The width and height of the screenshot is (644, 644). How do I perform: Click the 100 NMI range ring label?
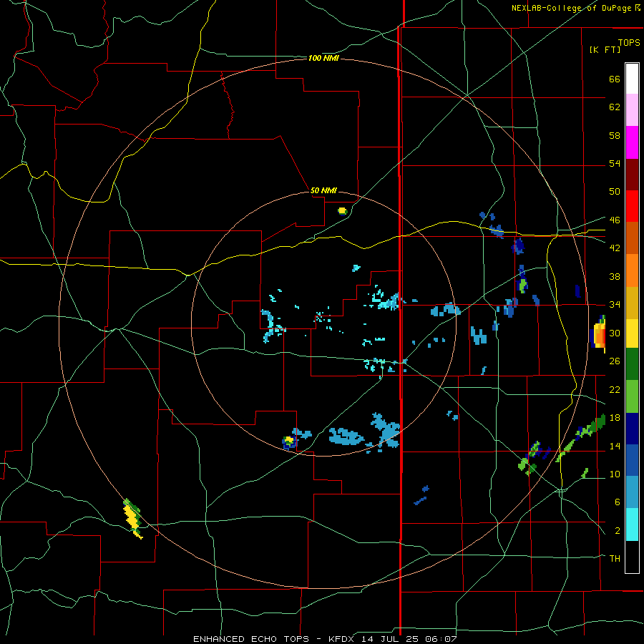pos(323,59)
